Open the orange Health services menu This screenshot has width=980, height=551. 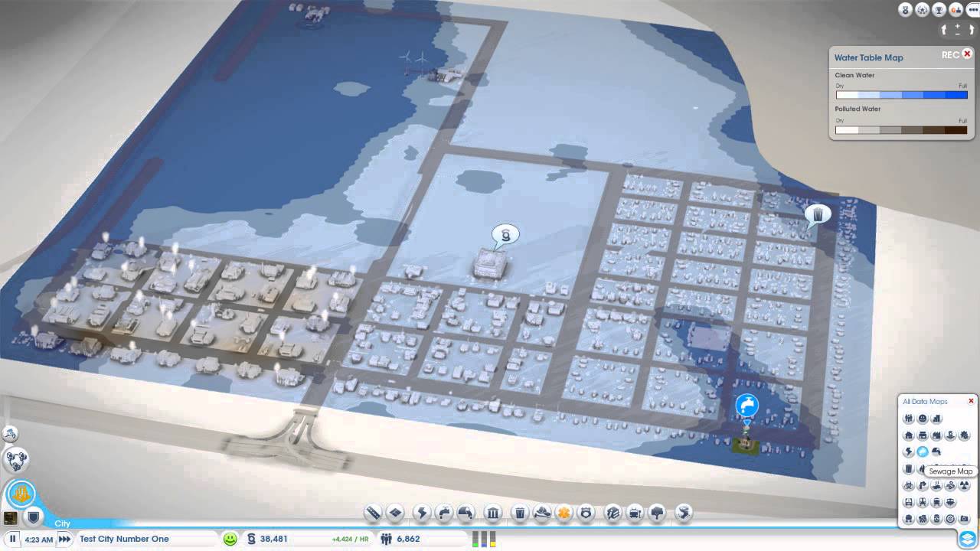coord(564,513)
